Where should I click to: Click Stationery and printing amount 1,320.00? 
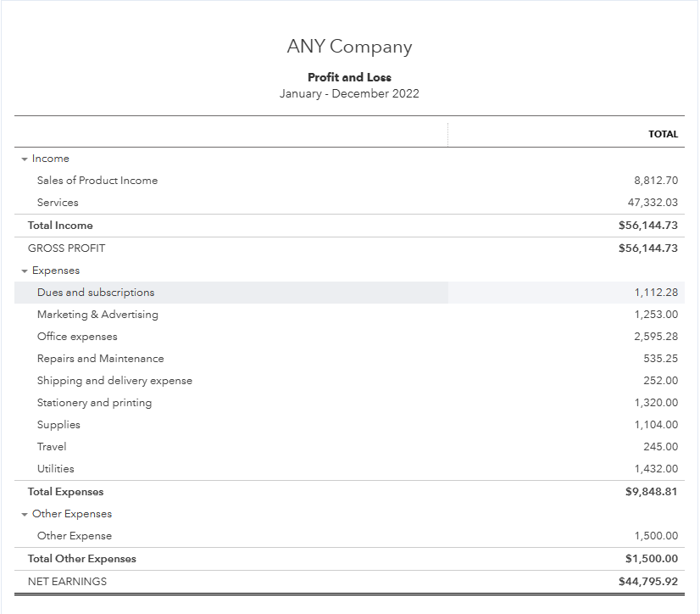point(656,403)
